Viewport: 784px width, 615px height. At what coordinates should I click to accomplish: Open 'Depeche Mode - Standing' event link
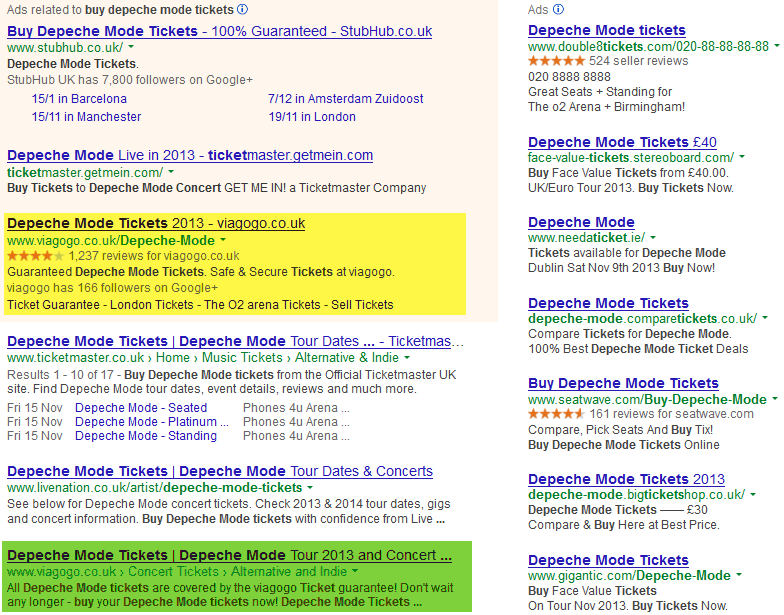[x=146, y=436]
